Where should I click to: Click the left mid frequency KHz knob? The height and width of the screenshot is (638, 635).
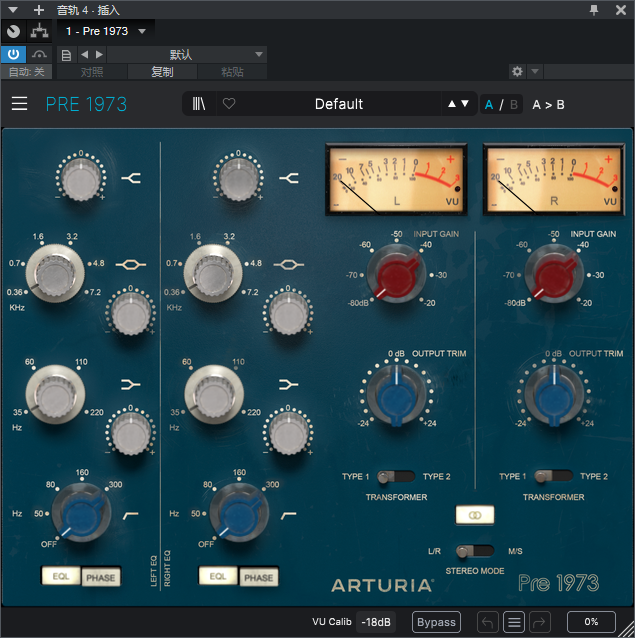pos(55,273)
